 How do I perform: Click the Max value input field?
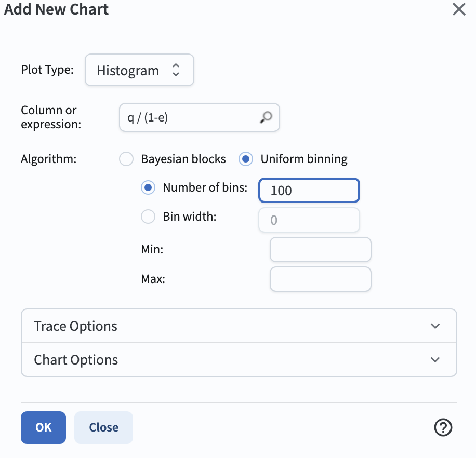point(320,279)
